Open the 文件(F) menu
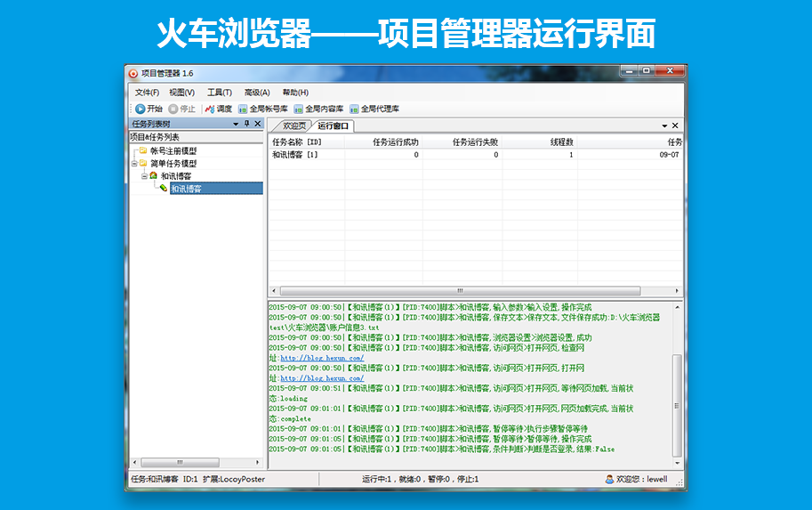This screenshot has width=812, height=510. pyautogui.click(x=147, y=93)
